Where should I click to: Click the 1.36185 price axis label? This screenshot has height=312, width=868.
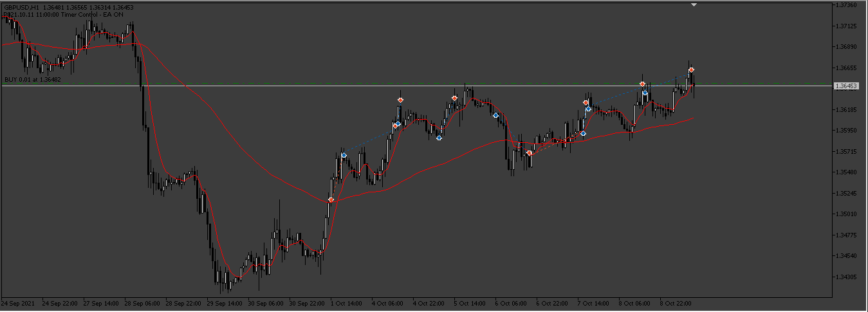(x=846, y=109)
